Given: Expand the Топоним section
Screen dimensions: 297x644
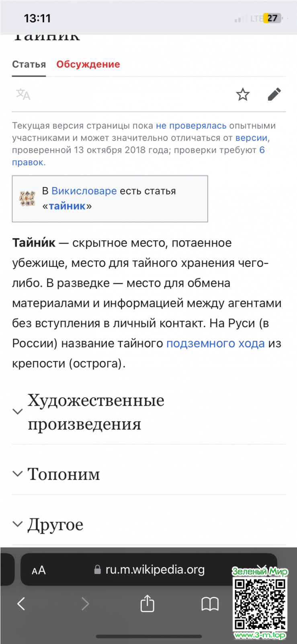Looking at the screenshot, I should [x=63, y=474].
